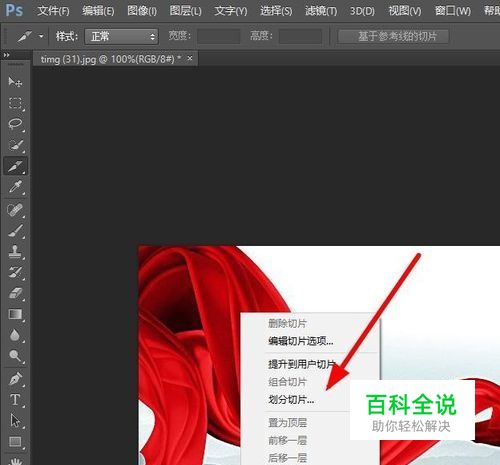Open the 3D(D) menu
The image size is (500, 465).
pyautogui.click(x=362, y=11)
